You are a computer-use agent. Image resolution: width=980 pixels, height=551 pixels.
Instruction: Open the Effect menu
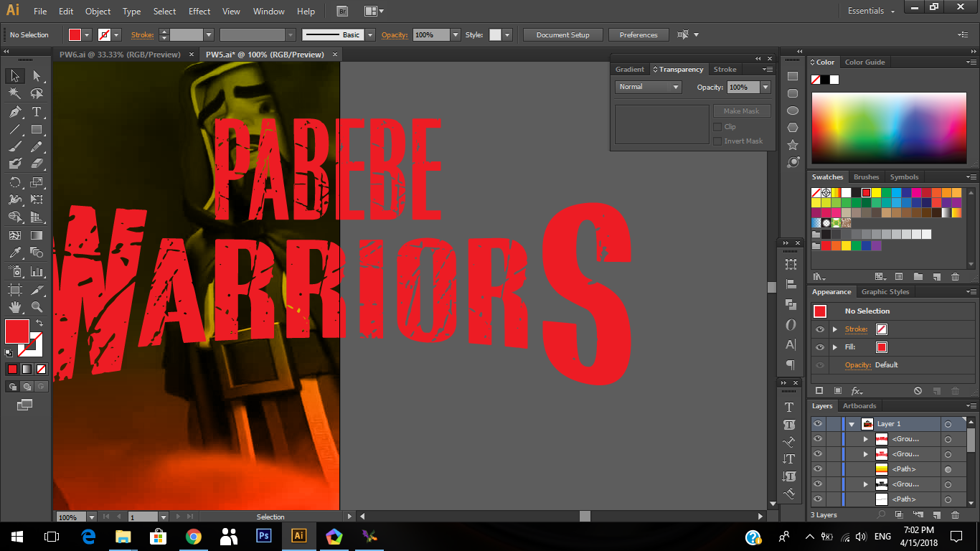[x=199, y=11]
